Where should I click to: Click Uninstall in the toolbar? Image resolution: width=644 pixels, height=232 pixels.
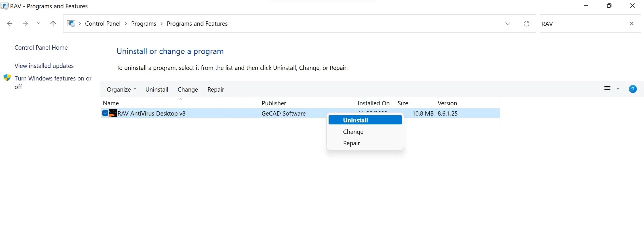[157, 90]
